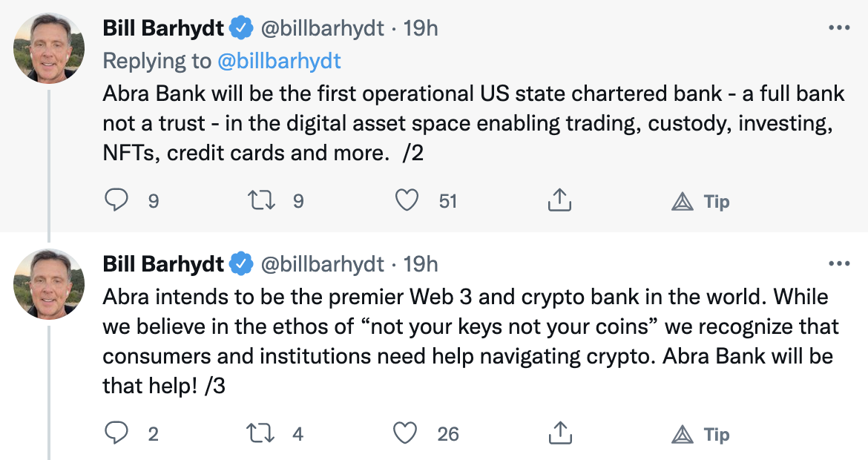Open @billbarhydt link in Replying to line
The height and width of the screenshot is (460, 868).
[x=279, y=60]
